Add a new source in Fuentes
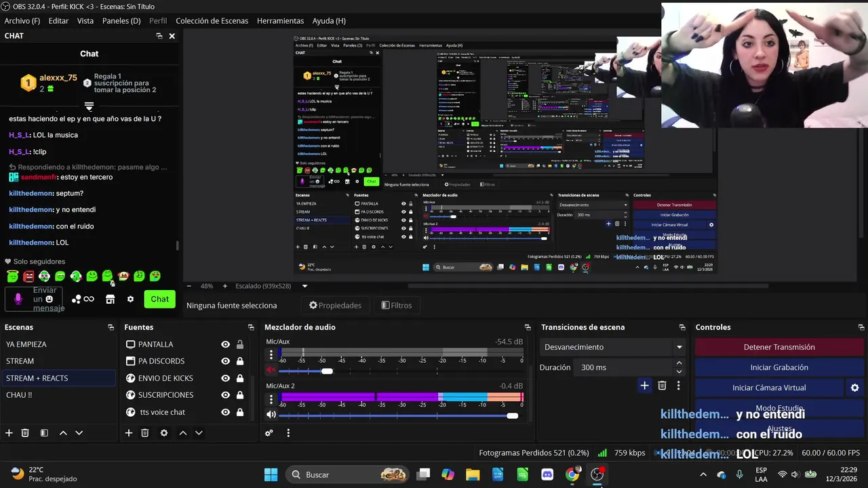 point(128,433)
